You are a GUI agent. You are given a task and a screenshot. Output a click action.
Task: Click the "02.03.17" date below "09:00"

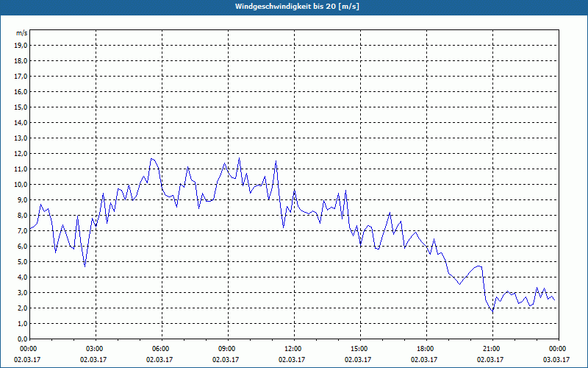226,359
